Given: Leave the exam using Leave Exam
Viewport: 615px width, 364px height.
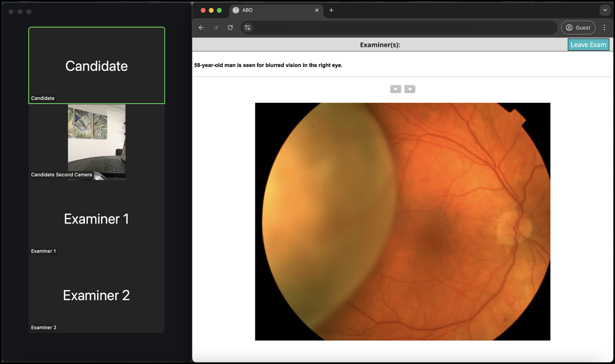Looking at the screenshot, I should pyautogui.click(x=588, y=44).
